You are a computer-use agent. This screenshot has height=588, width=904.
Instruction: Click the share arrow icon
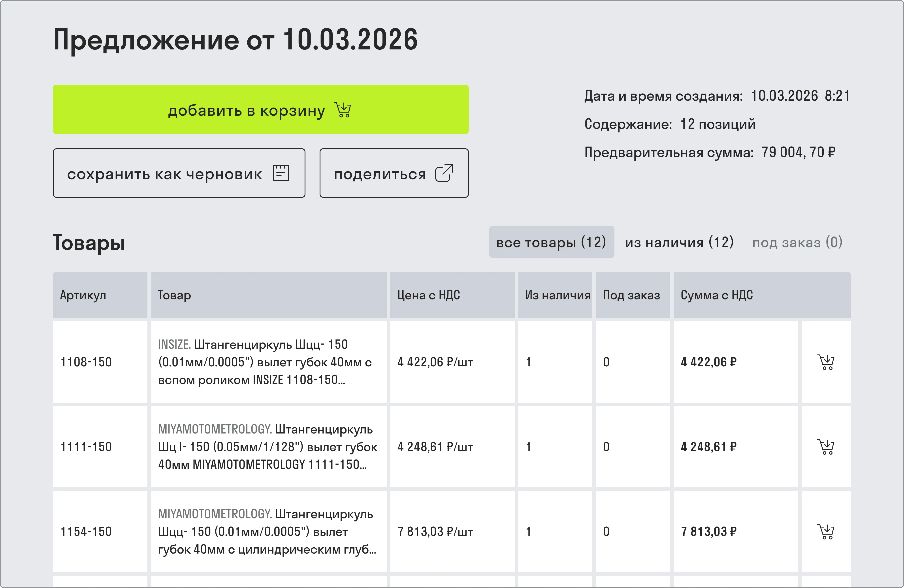tap(444, 173)
